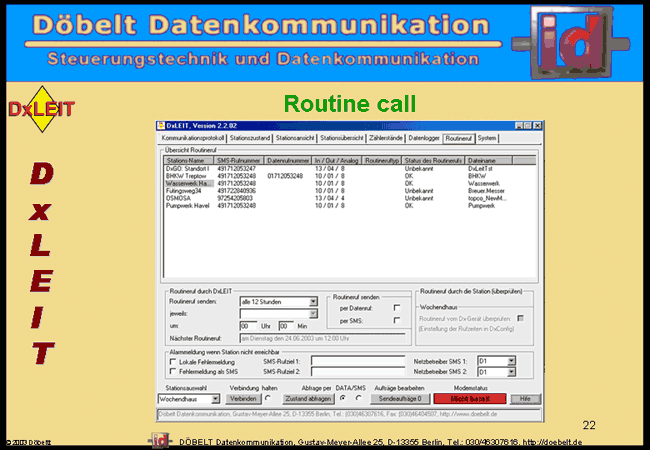Tick the Fehlermeldung als SMS checkbox

[173, 372]
